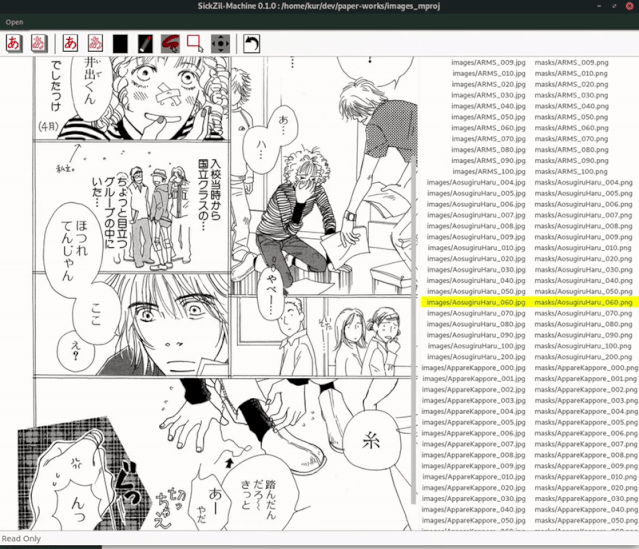This screenshot has width=639, height=549.
Task: Select images/AppareKappore_008.jpg entry
Action: (x=474, y=455)
